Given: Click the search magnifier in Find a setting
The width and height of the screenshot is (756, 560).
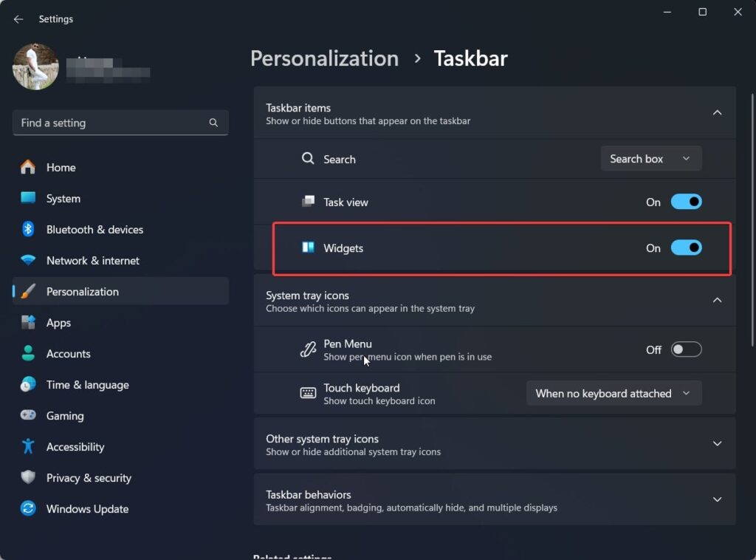Looking at the screenshot, I should [213, 123].
